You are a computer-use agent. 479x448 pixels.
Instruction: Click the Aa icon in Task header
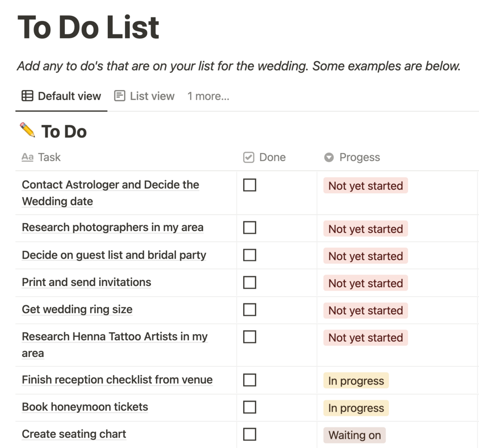[28, 157]
